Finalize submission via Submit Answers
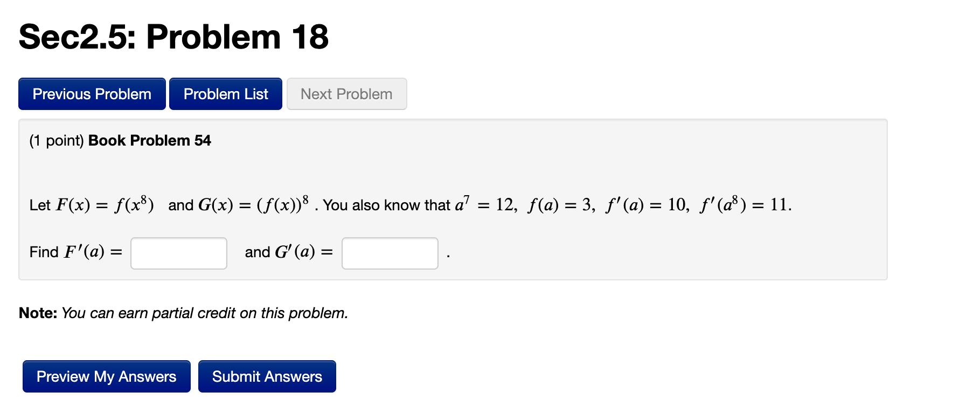980x399 pixels. [x=267, y=376]
